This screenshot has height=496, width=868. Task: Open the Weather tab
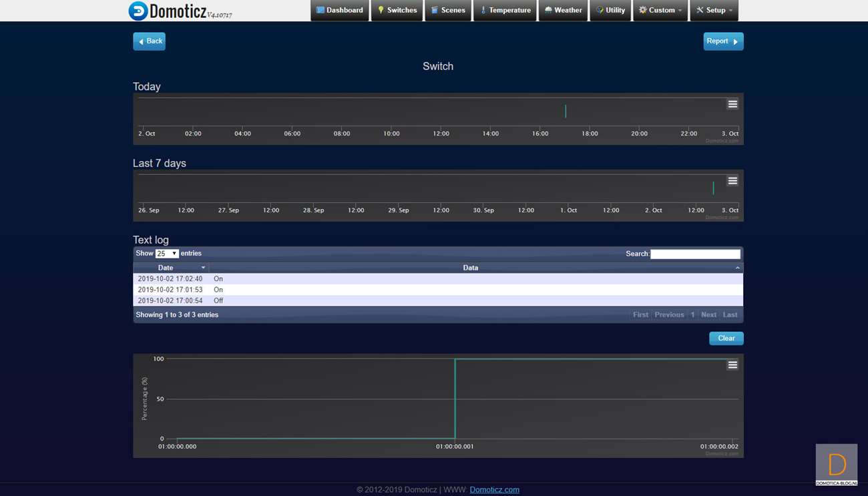point(563,11)
